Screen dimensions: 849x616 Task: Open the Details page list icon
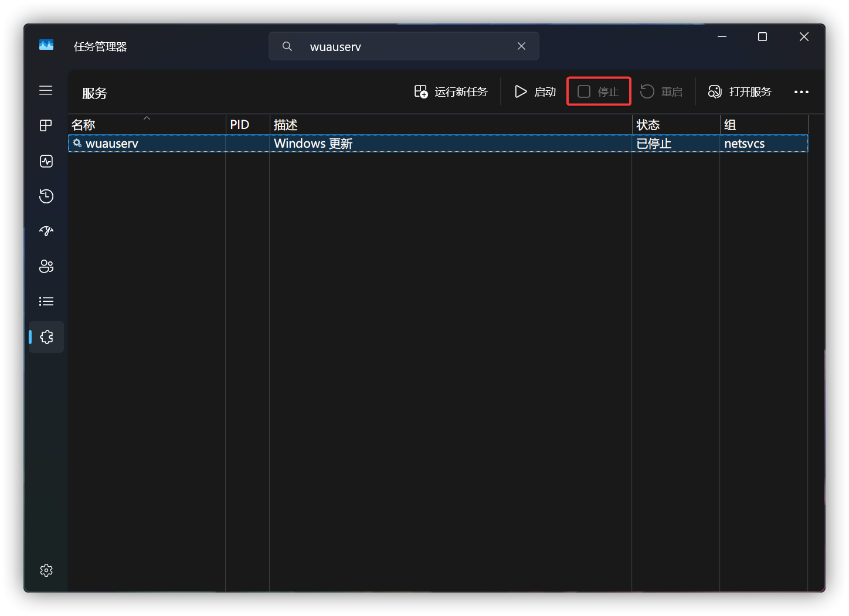click(x=46, y=301)
